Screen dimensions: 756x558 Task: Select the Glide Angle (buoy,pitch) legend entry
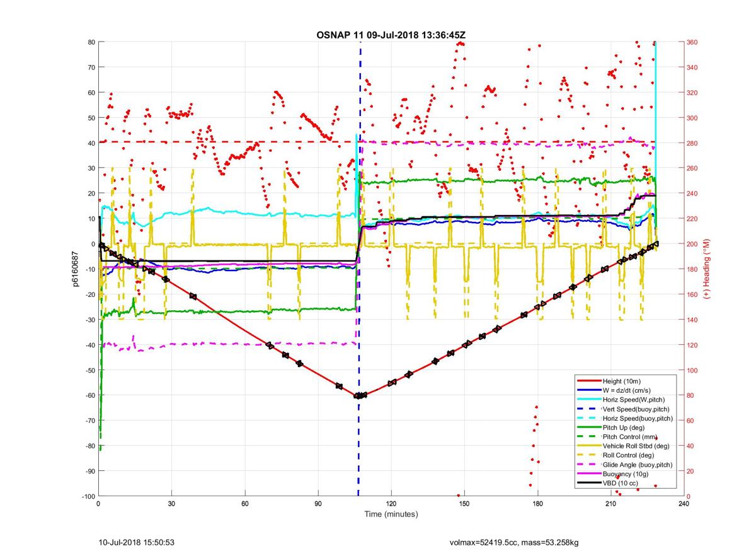point(626,465)
